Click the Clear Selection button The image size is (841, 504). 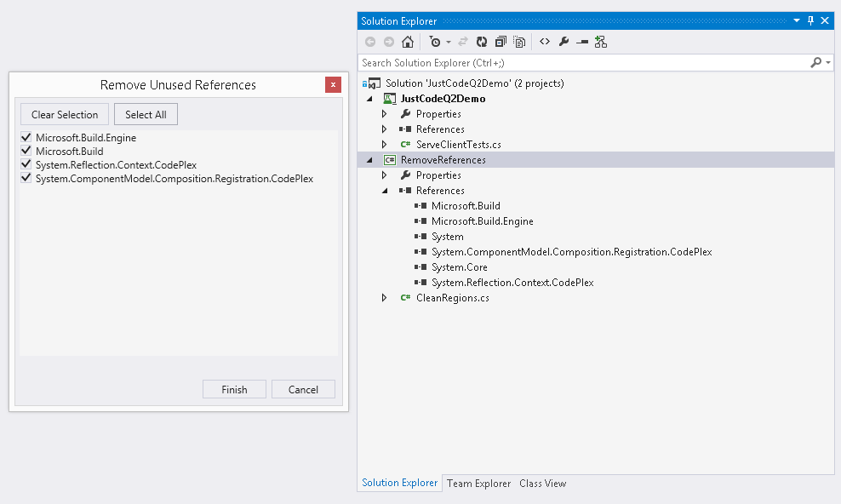tap(65, 114)
